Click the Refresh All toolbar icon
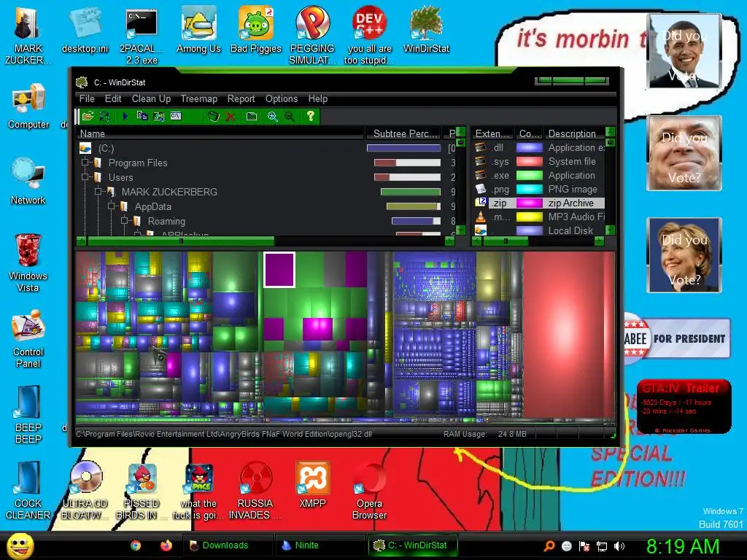Image resolution: width=747 pixels, height=560 pixels. point(104,116)
